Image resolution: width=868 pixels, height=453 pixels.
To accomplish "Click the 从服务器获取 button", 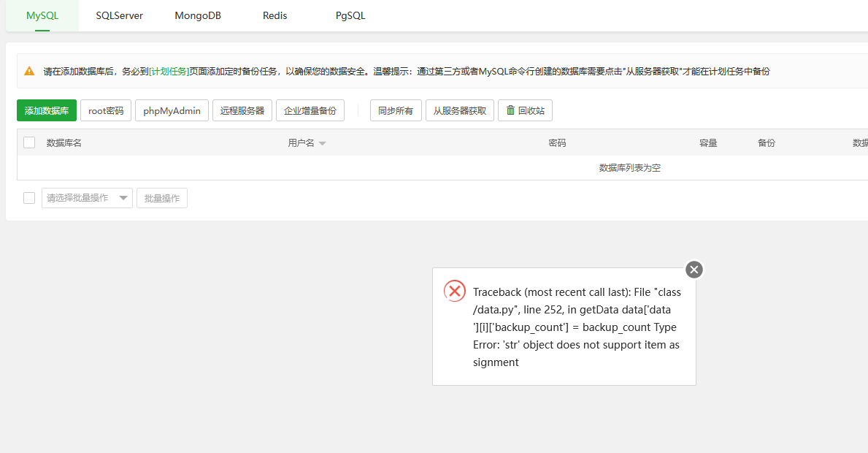I will coord(459,111).
